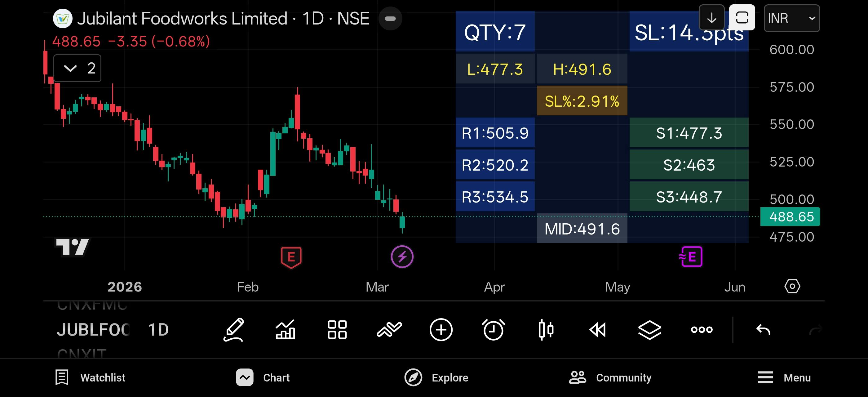
Task: Open the indicators chart icon
Action: pos(286,329)
